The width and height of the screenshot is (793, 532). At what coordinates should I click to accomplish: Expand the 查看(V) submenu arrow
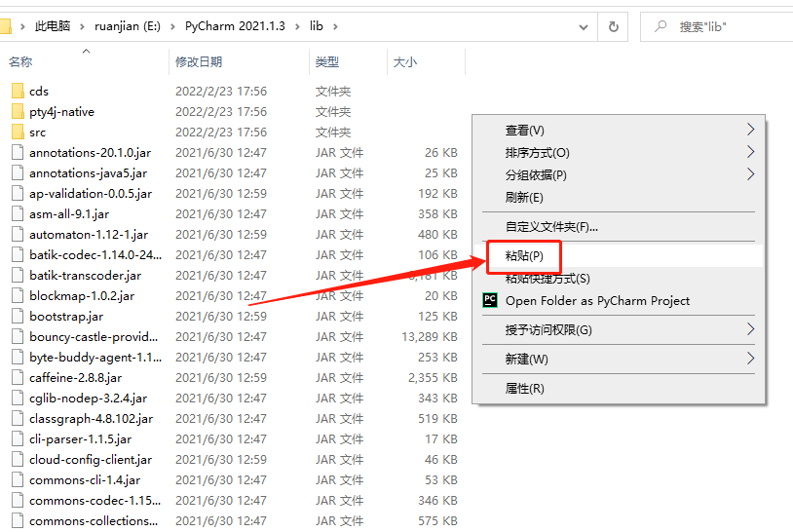[x=750, y=130]
